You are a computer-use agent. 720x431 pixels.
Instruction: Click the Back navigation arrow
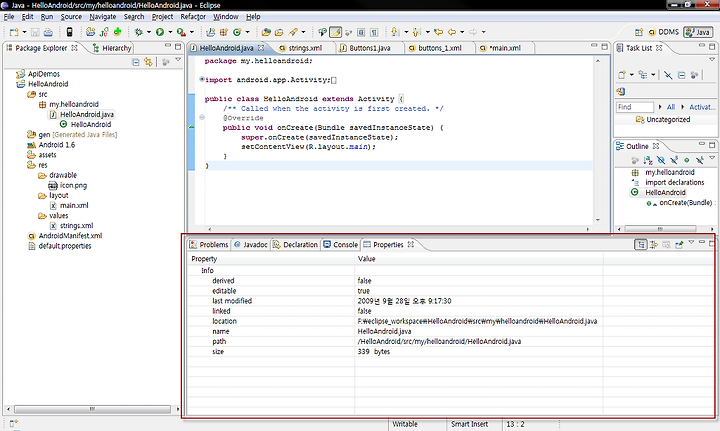452,32
